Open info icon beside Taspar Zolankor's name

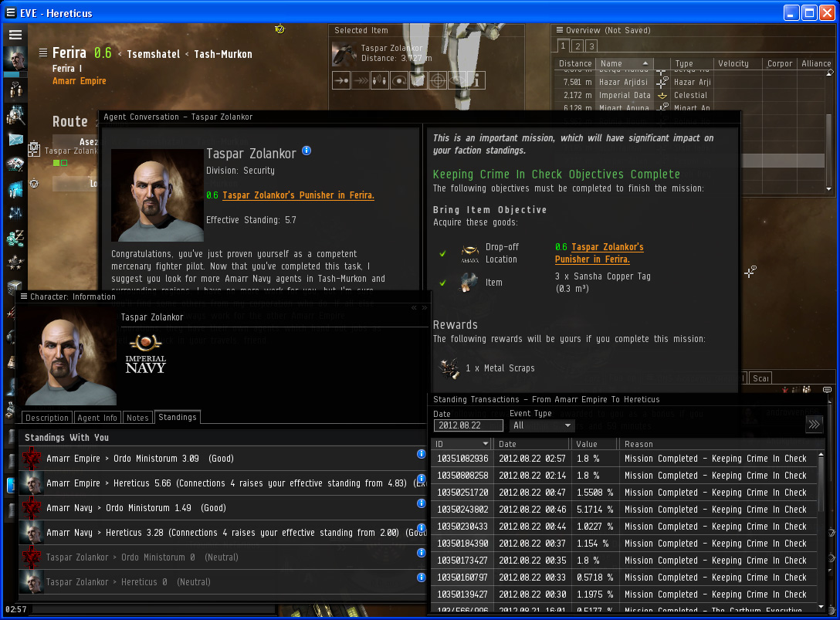307,151
